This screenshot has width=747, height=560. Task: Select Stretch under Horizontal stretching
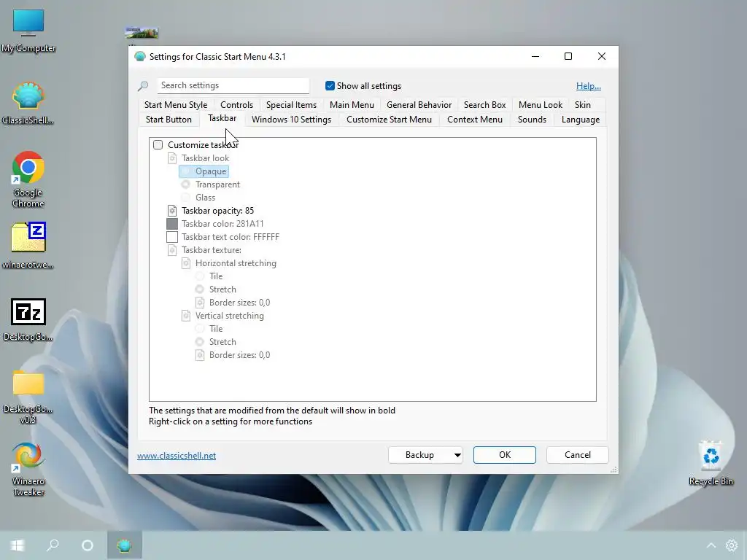point(200,289)
